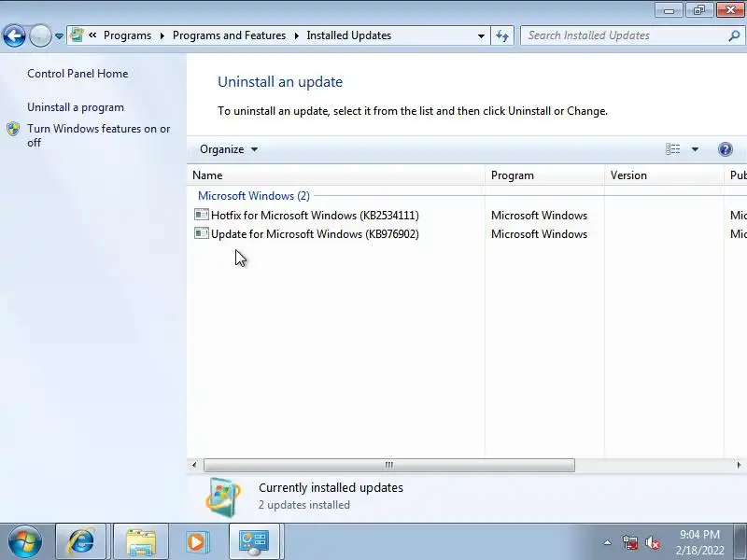Click the Control Panel icon in address bar
Viewport: 747px width, 560px height.
pyautogui.click(x=77, y=35)
